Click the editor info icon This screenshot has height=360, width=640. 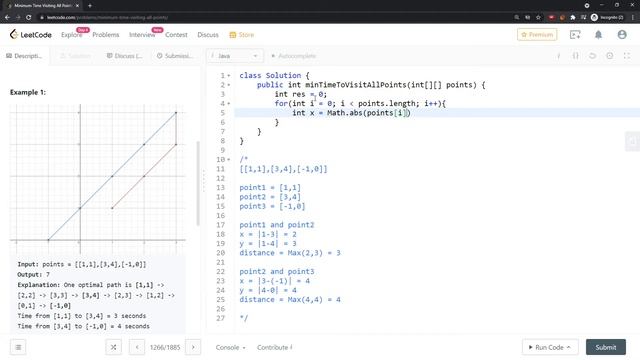pos(558,56)
